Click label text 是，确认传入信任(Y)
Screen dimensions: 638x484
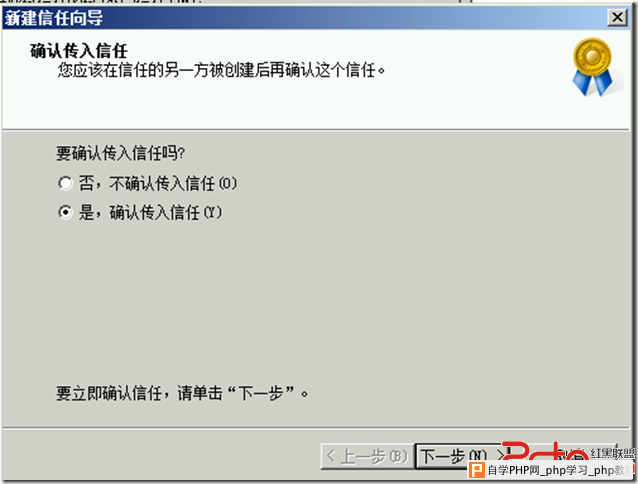pos(150,212)
